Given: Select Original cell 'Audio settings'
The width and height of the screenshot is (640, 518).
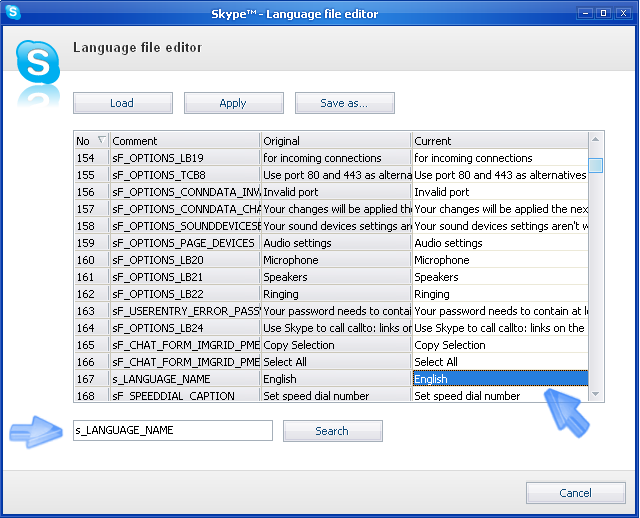Looking at the screenshot, I should click(x=336, y=243).
